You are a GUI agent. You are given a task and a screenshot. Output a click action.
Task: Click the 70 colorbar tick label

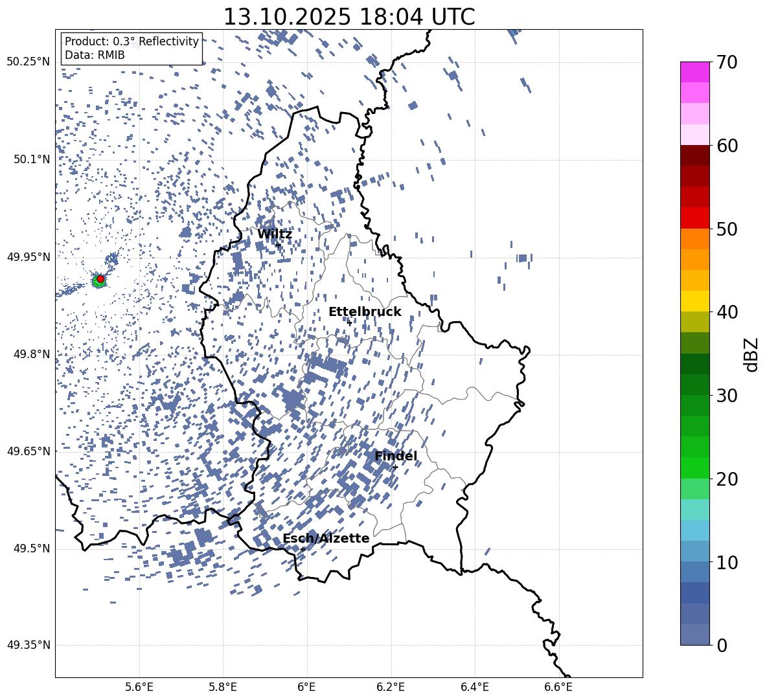tap(729, 63)
